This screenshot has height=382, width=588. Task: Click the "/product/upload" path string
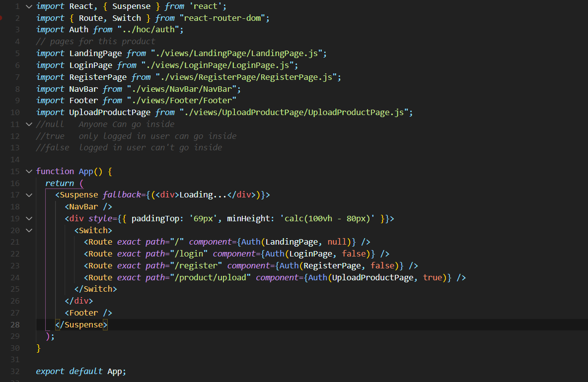(211, 278)
